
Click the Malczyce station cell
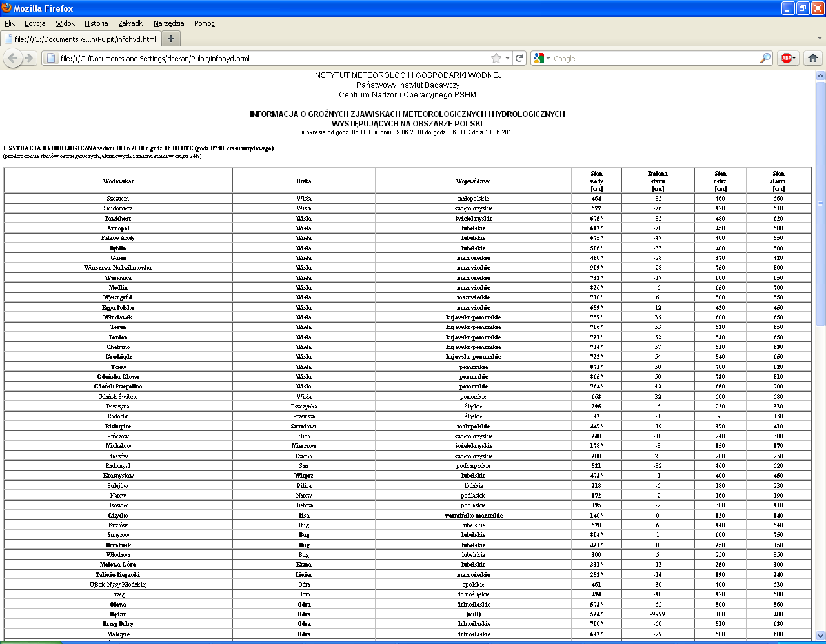118,634
